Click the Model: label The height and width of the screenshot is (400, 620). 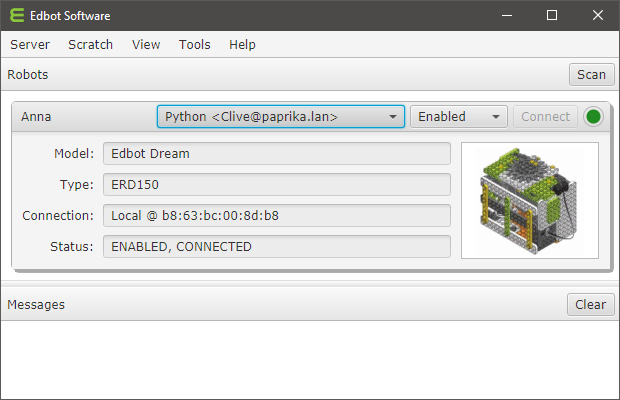tap(74, 153)
